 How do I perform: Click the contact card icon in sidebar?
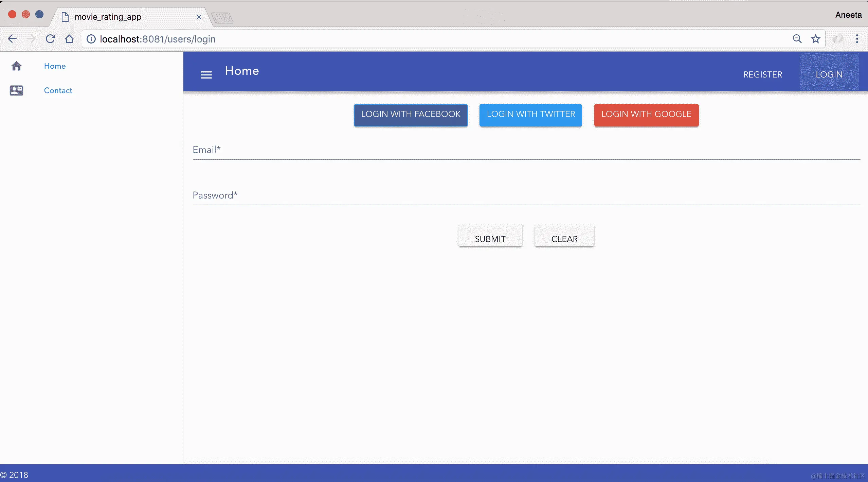[x=16, y=90]
